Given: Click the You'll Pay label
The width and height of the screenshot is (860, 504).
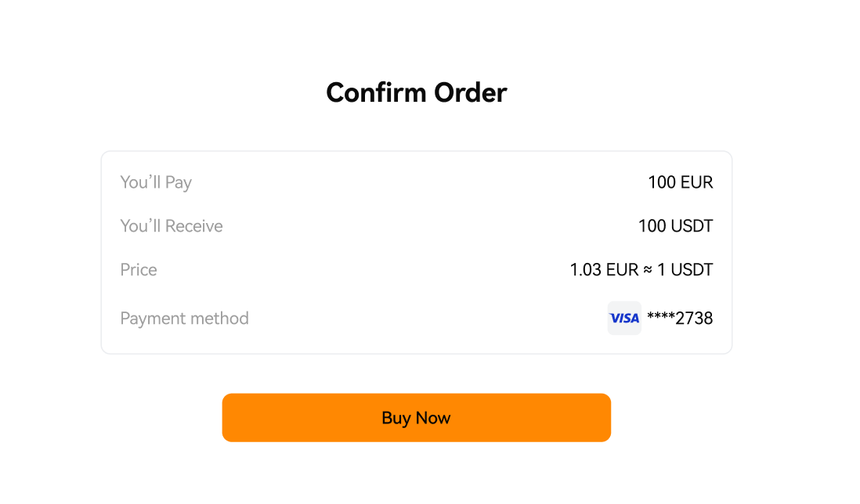Looking at the screenshot, I should [x=156, y=182].
